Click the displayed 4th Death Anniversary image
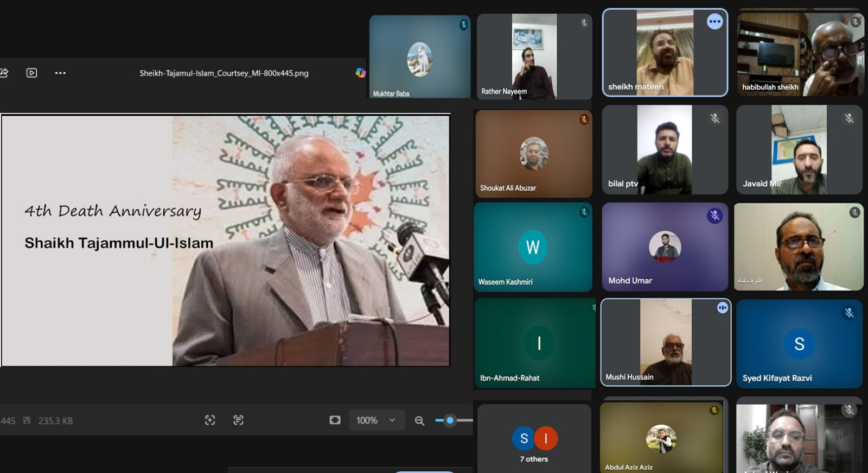Screen dimensions: 868x473 point(226,240)
